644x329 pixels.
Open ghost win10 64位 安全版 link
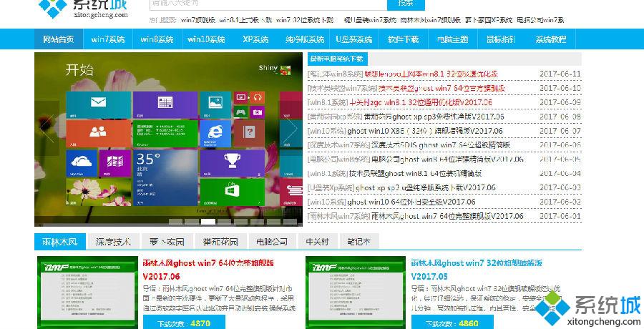(411, 202)
